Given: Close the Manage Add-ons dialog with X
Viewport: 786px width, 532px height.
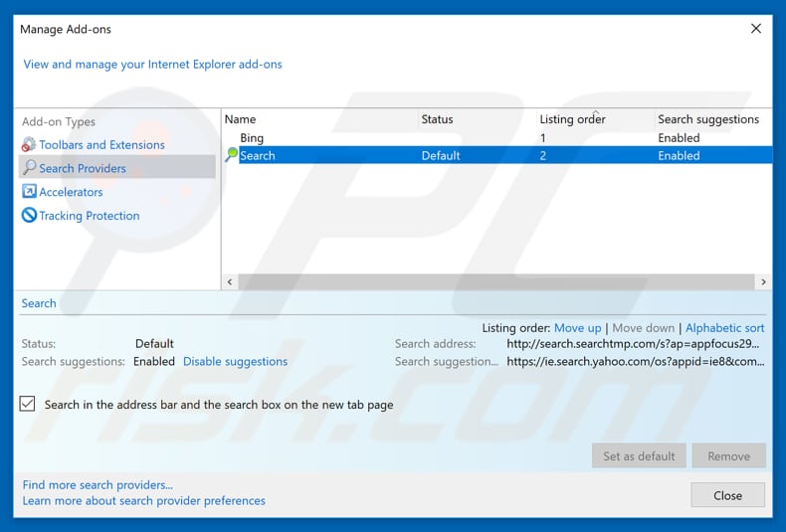Looking at the screenshot, I should tap(756, 29).
